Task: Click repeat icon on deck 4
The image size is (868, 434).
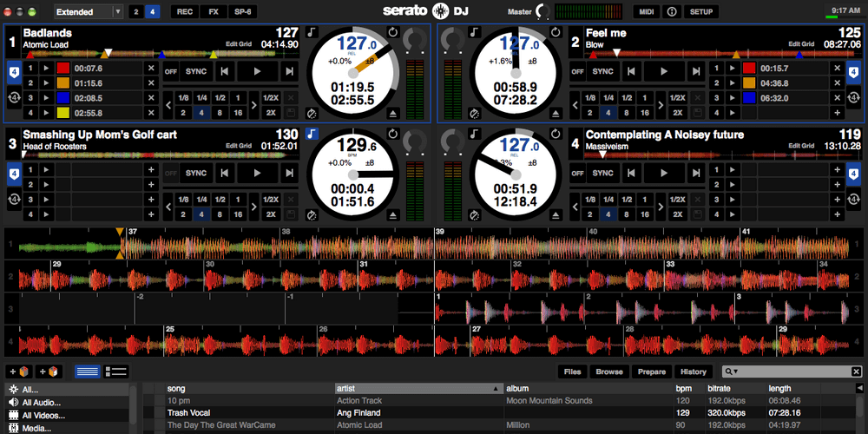Action: tap(556, 134)
